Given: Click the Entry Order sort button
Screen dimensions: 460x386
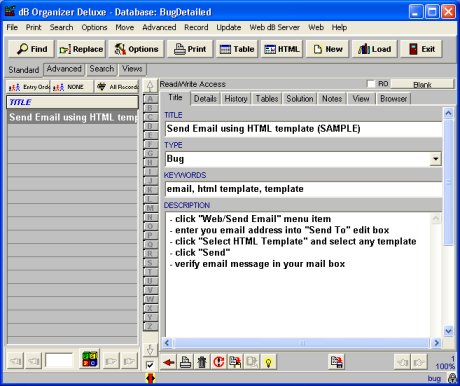Looking at the screenshot, I should pos(28,87).
